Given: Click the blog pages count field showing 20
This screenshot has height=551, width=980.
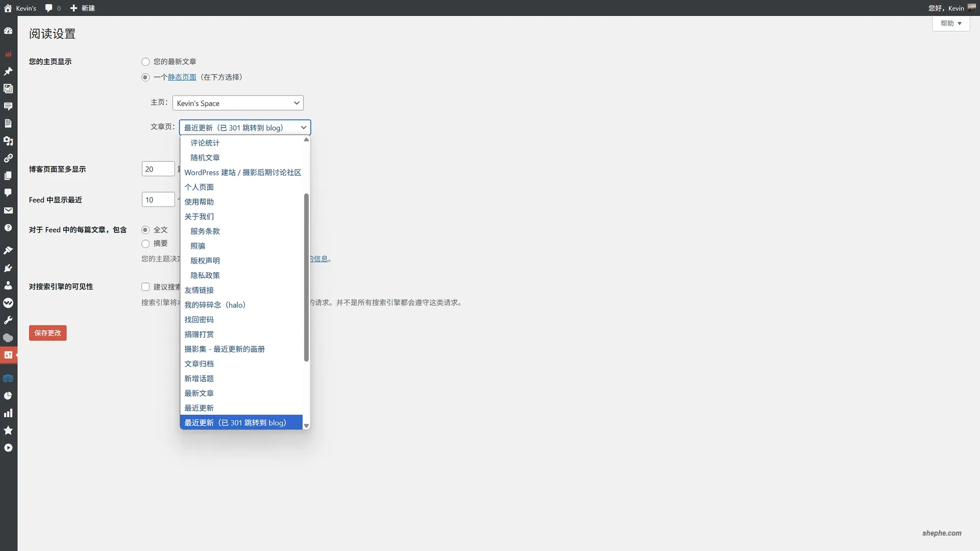Looking at the screenshot, I should pyautogui.click(x=158, y=169).
